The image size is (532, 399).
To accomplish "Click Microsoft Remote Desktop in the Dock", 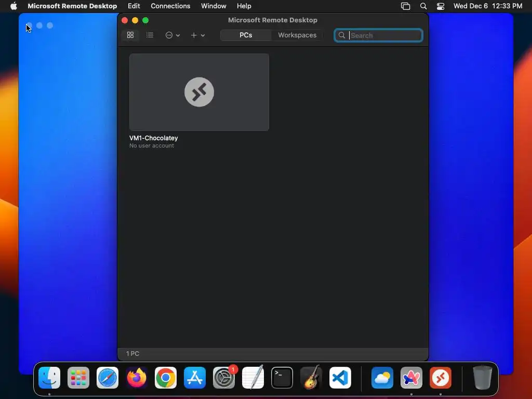I will click(x=441, y=378).
